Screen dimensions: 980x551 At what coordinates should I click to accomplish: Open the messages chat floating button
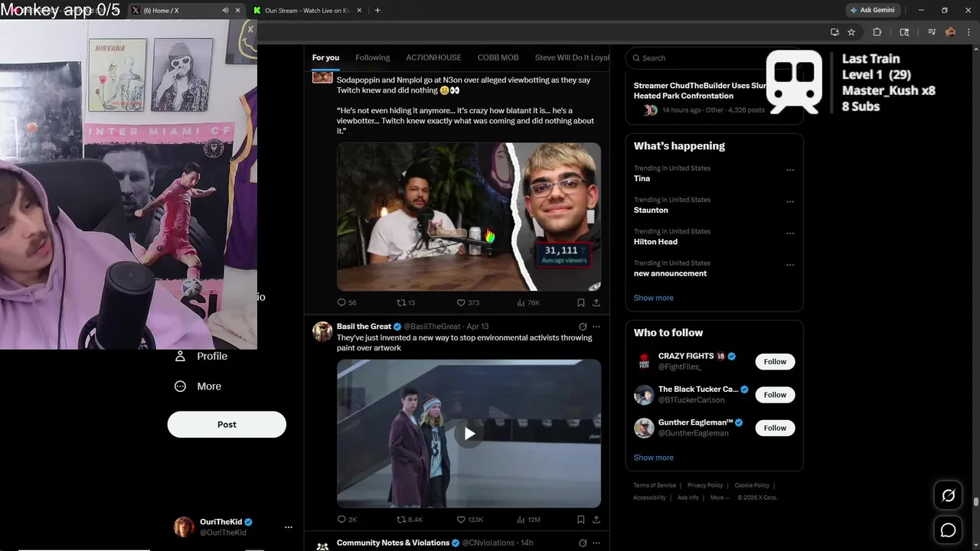[948, 530]
